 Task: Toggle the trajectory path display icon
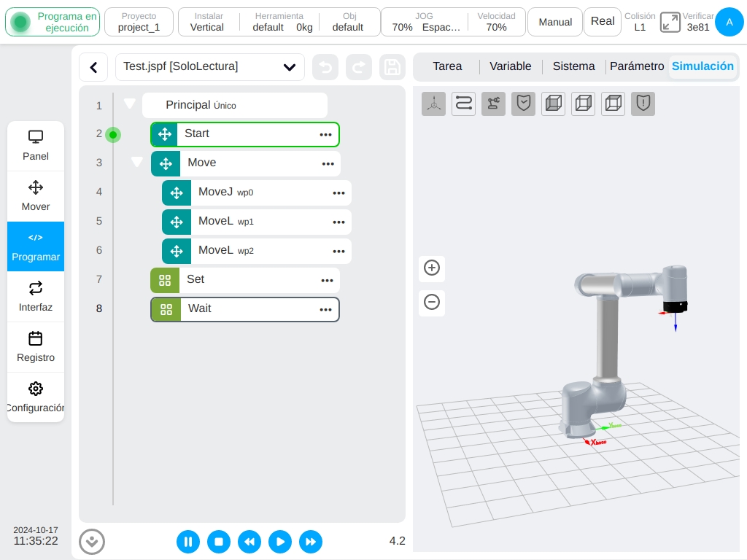tap(463, 104)
